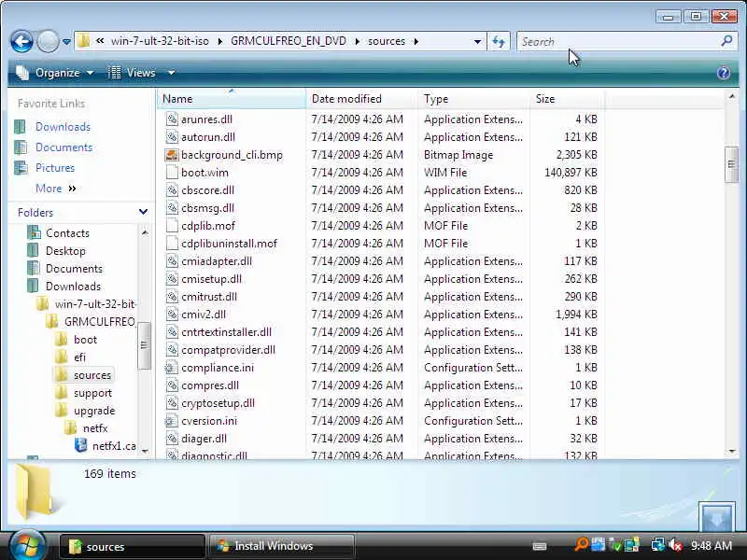Image resolution: width=747 pixels, height=560 pixels.
Task: Select the efi folder in tree
Action: pyautogui.click(x=79, y=357)
